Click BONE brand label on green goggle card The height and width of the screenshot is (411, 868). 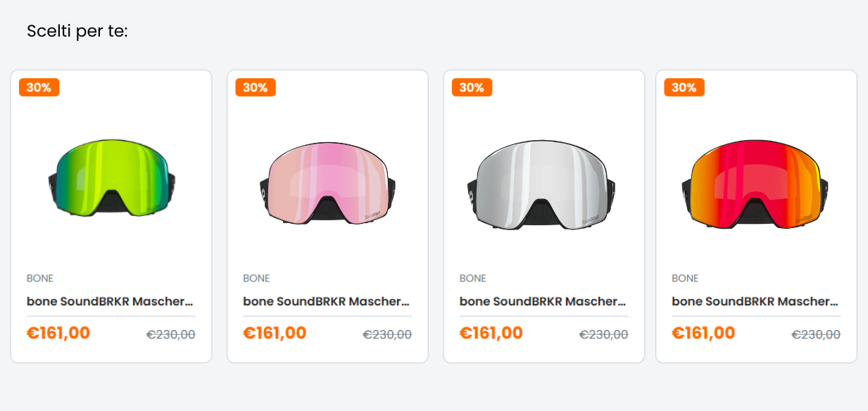coord(40,278)
